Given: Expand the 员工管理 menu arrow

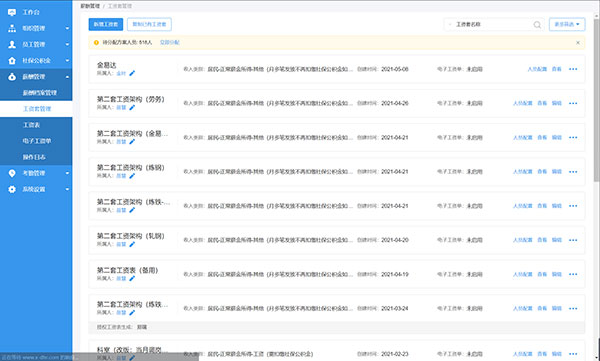Looking at the screenshot, I should click(67, 44).
